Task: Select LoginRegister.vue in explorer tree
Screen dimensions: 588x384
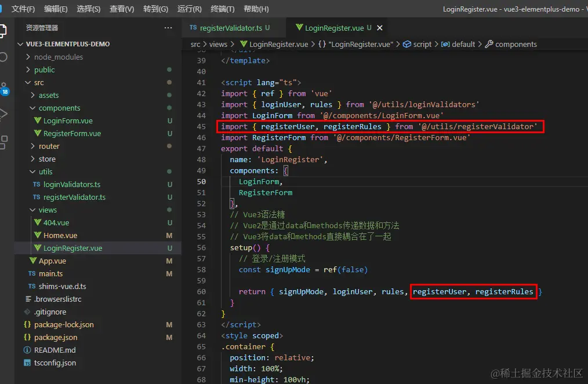Action: tap(97, 248)
